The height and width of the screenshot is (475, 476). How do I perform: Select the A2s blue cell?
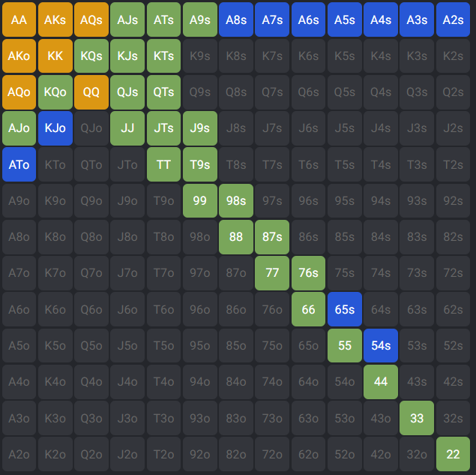[453, 20]
